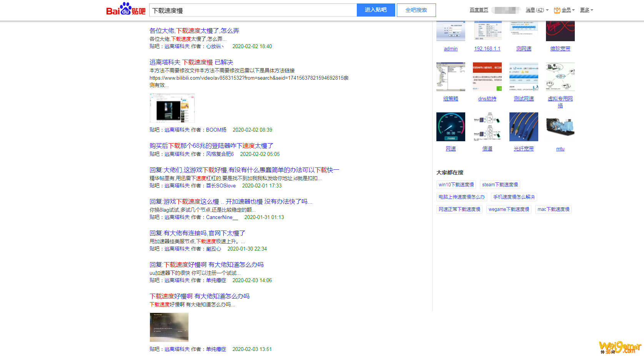Open result 各位大佬,下载速度太慢了,怎么弄
This screenshot has width=644, height=356.
[194, 30]
